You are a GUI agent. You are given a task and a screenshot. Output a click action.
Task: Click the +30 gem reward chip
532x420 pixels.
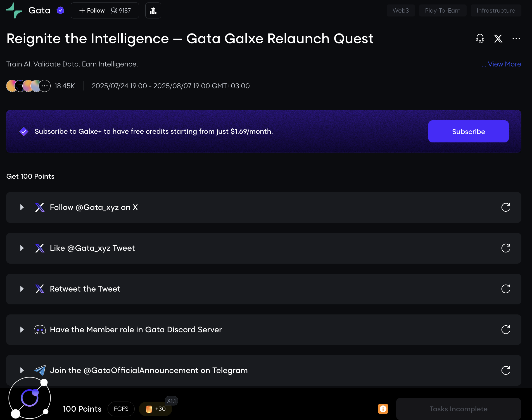coord(155,409)
